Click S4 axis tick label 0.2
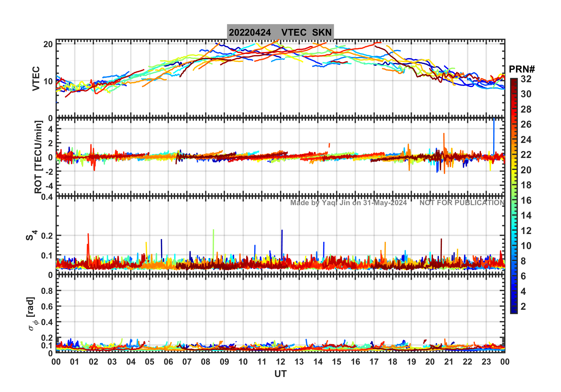The image size is (561, 392). (x=47, y=236)
